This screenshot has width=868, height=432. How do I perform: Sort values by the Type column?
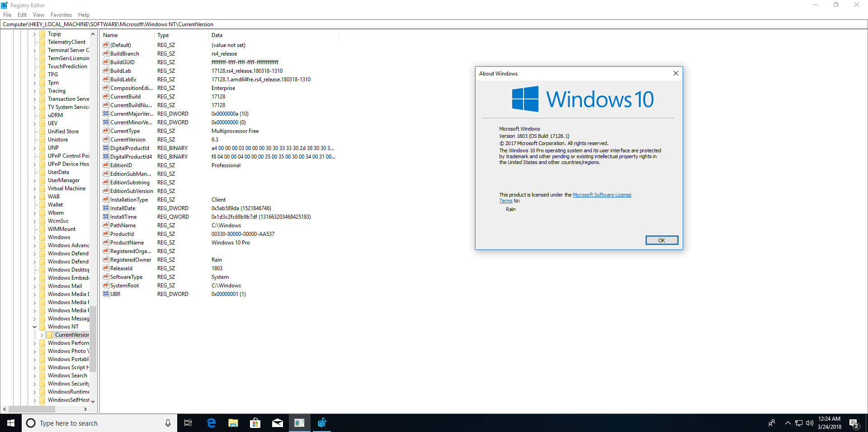(182, 35)
